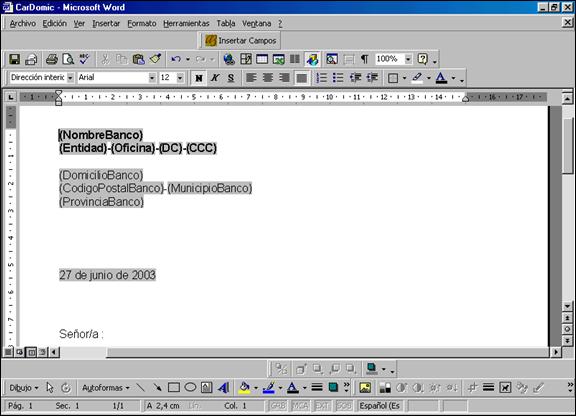Toggle justify alignment
The image size is (576, 416).
(x=301, y=78)
